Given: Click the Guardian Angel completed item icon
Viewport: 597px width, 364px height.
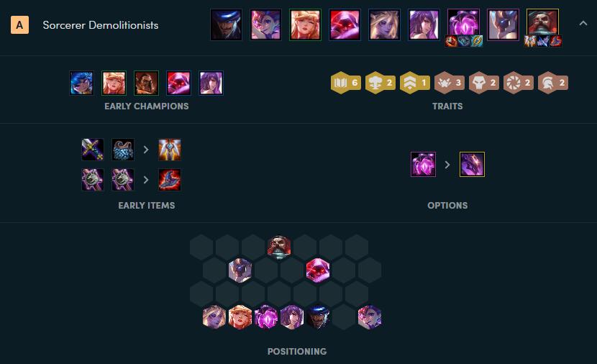Looking at the screenshot, I should [170, 150].
